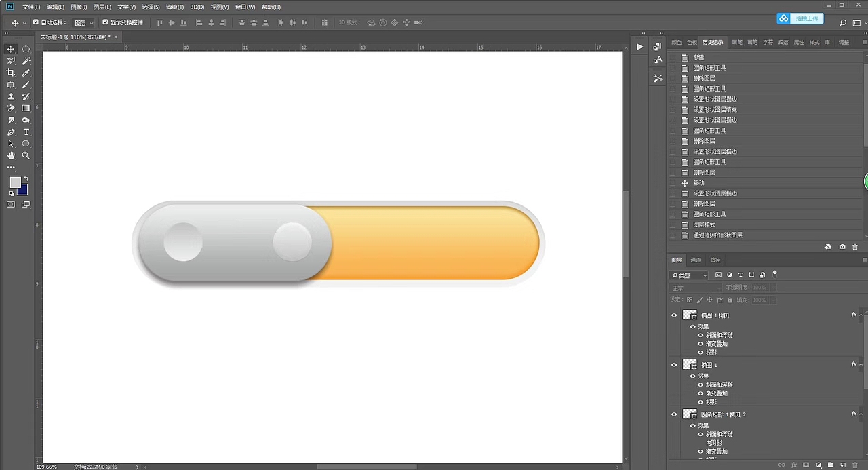This screenshot has width=868, height=470.
Task: Swap foreground and background colors
Action: click(x=26, y=179)
